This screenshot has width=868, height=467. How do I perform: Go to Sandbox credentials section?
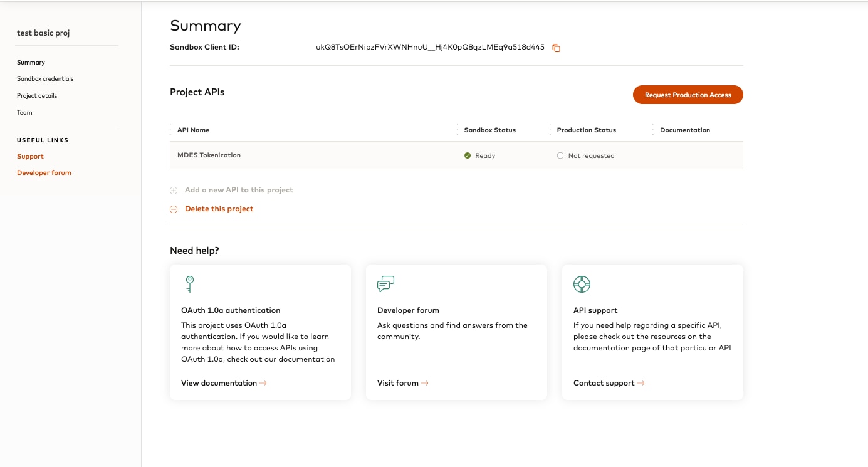tap(45, 79)
